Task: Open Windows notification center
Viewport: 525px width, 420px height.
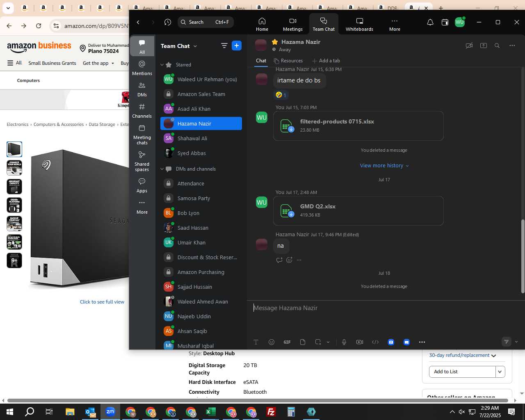Action: (511, 412)
